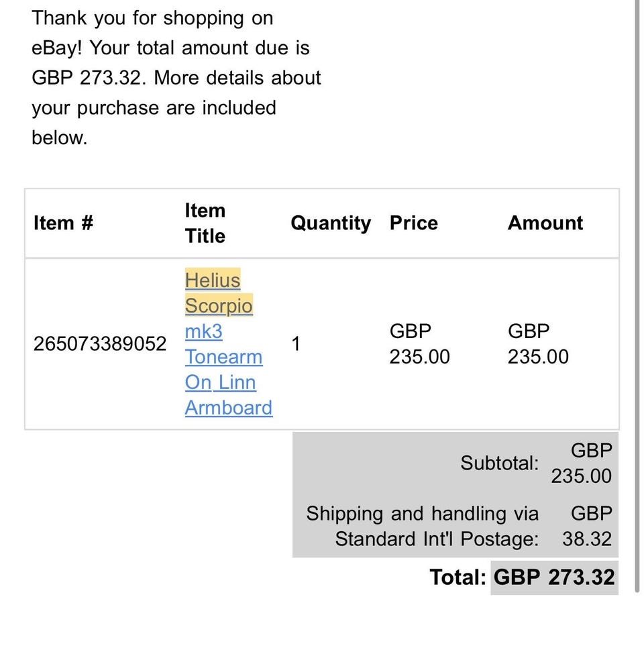This screenshot has width=644, height=662.
Task: Click the item number 265073389052
Action: [x=100, y=343]
